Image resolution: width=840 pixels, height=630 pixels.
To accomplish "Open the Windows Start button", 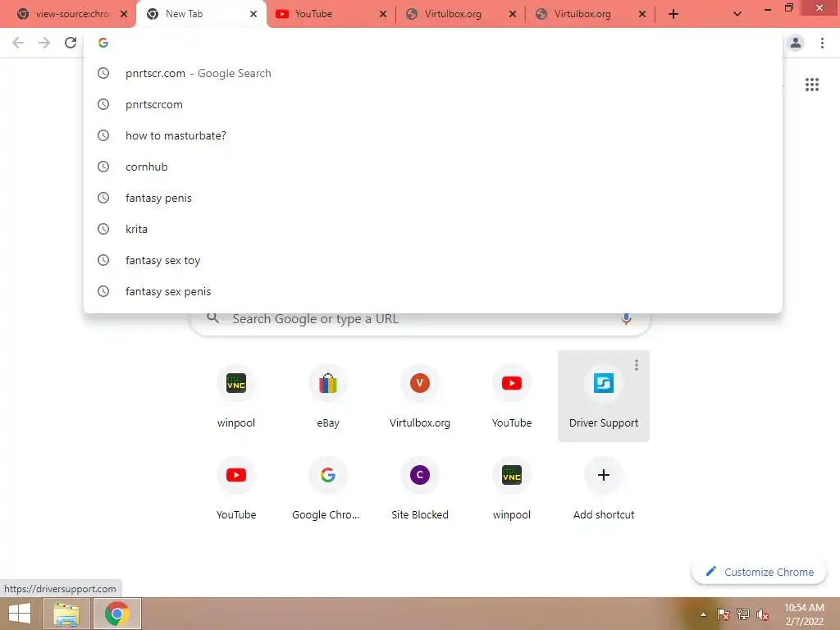I will [x=20, y=614].
